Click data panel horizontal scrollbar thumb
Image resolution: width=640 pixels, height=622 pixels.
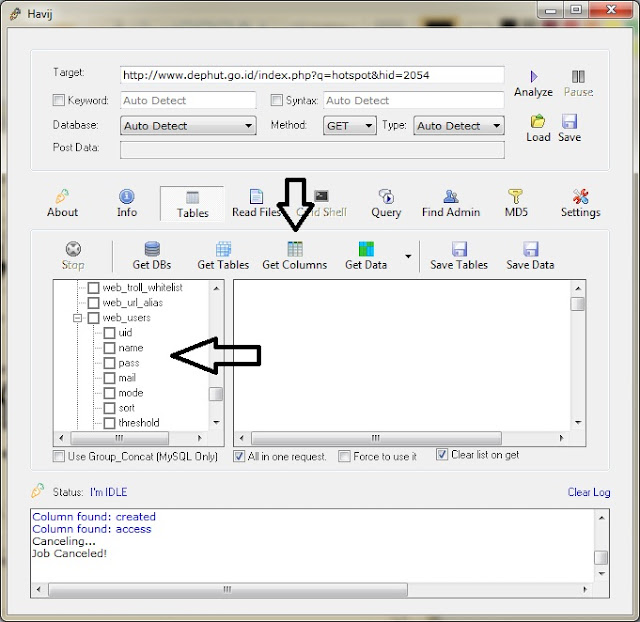coord(376,438)
